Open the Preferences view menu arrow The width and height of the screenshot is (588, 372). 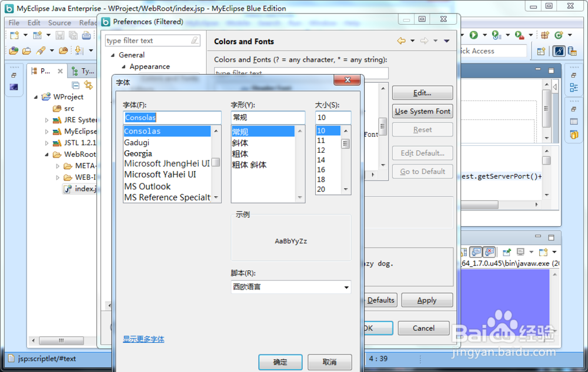(447, 41)
